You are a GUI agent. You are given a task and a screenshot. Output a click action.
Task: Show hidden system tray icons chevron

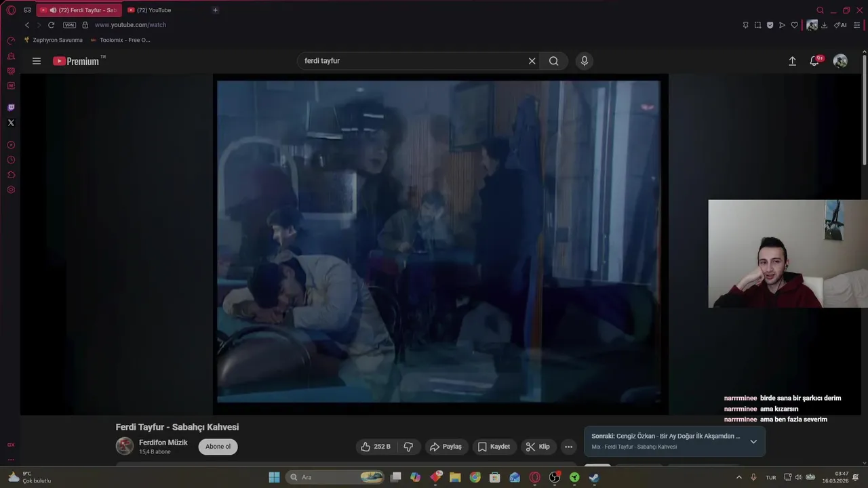pos(738,477)
